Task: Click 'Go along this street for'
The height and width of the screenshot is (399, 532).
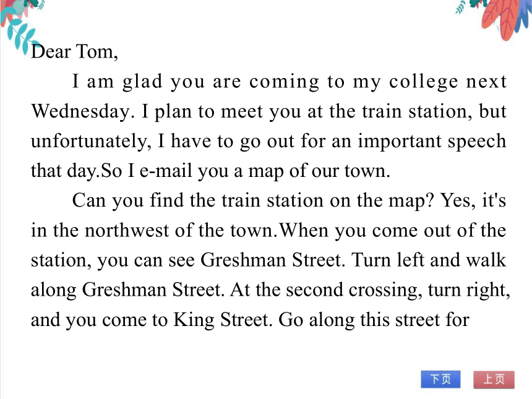Action: 374,320
